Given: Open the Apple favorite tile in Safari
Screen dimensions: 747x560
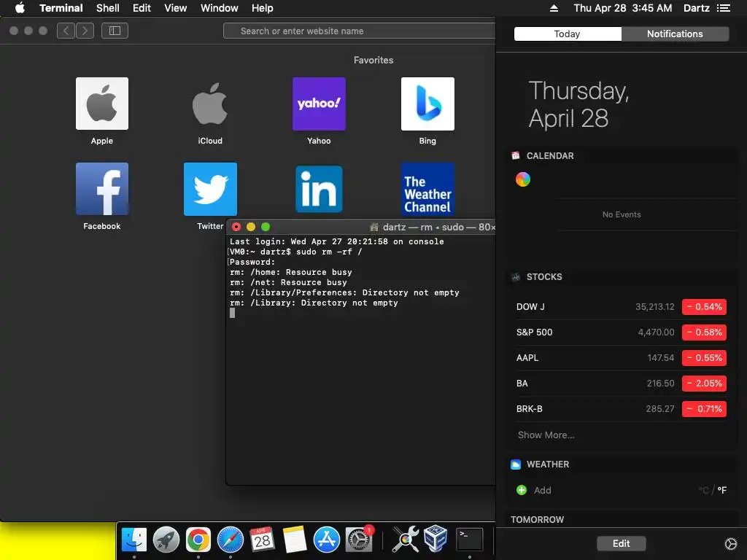Looking at the screenshot, I should tap(102, 104).
